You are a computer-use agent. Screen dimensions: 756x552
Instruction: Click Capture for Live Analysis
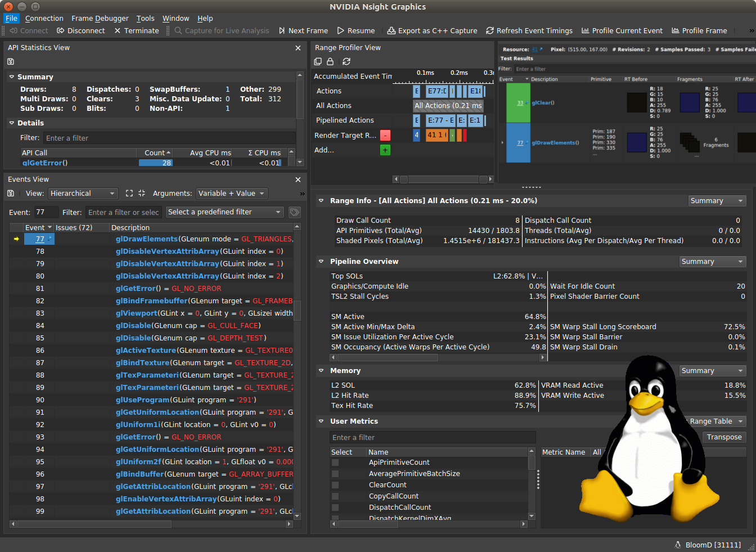tap(222, 31)
